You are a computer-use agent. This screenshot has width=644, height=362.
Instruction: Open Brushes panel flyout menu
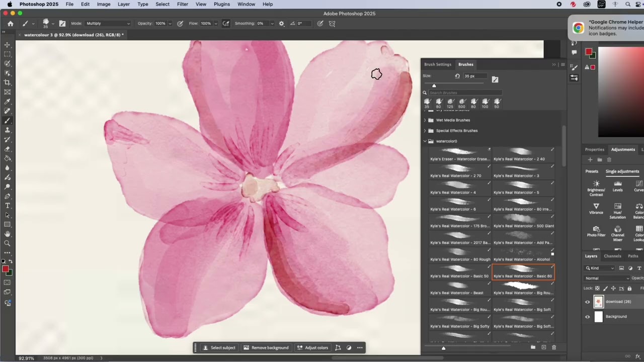pos(562,64)
